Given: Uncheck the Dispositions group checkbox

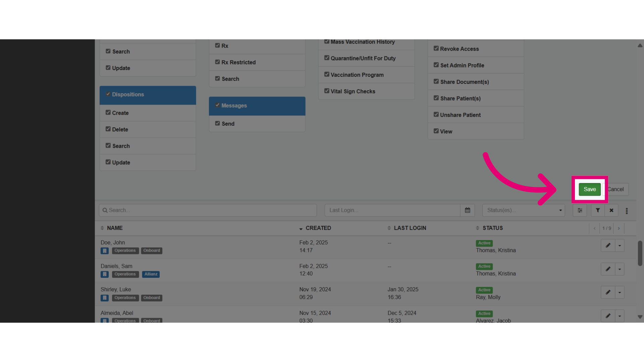Looking at the screenshot, I should click(x=108, y=94).
